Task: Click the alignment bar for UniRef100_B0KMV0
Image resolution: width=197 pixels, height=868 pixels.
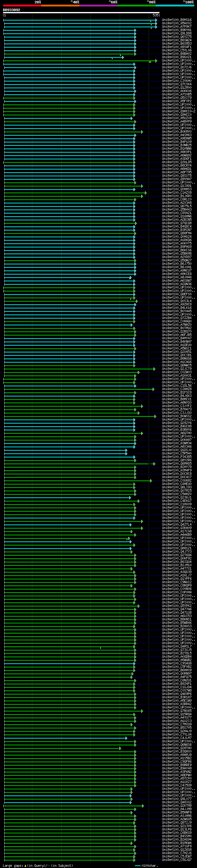Action: point(73,132)
